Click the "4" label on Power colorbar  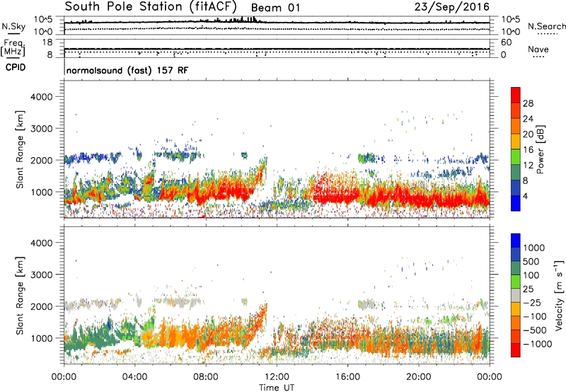click(525, 197)
